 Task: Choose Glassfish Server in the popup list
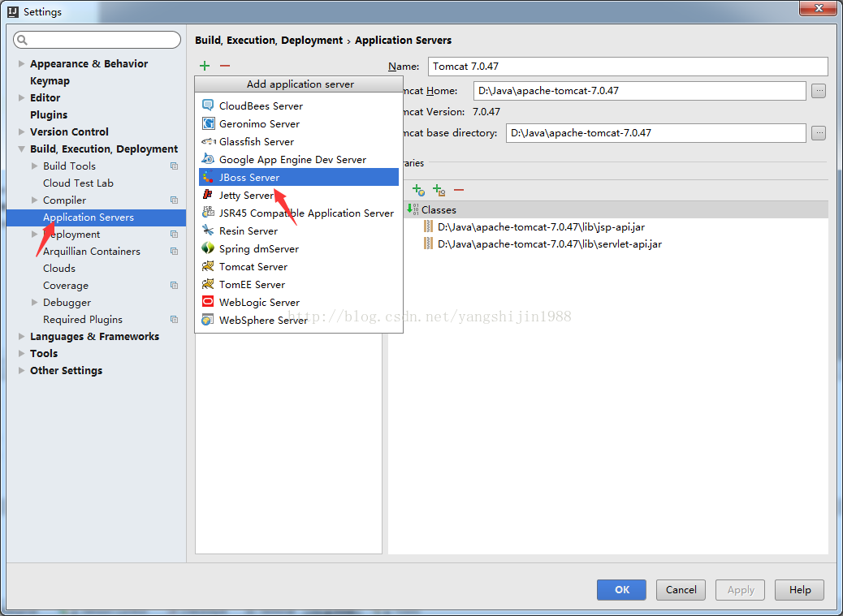click(x=299, y=141)
